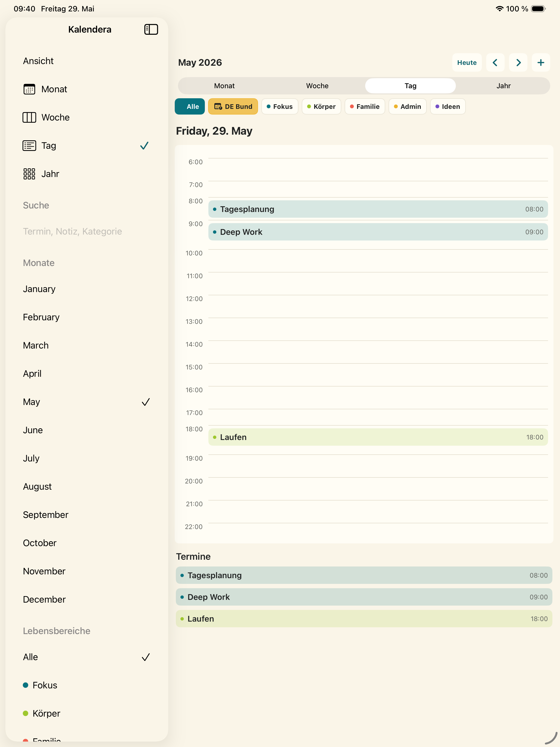Image resolution: width=560 pixels, height=747 pixels.
Task: Select June in the Monate list
Action: point(87,430)
